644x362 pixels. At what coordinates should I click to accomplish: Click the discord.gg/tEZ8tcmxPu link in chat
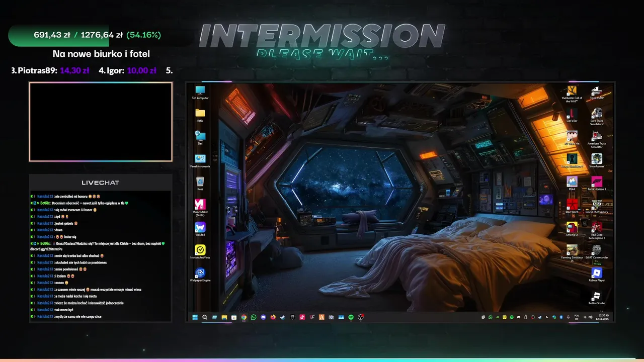(46, 249)
